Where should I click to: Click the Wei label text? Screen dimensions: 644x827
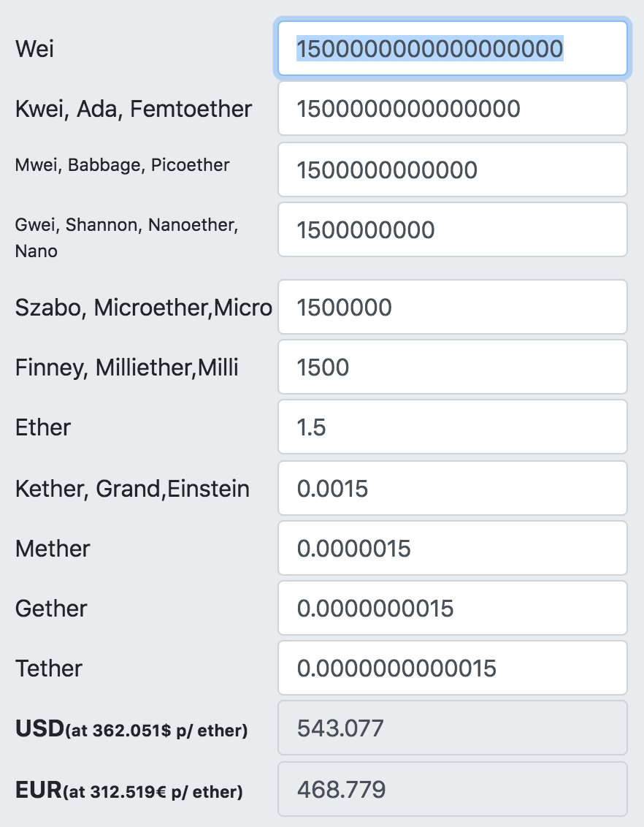tap(35, 48)
